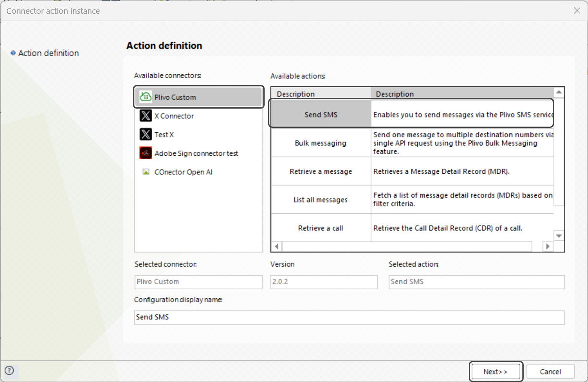This screenshot has height=382, width=588.
Task: Choose the Retrieve a call action
Action: (x=321, y=227)
